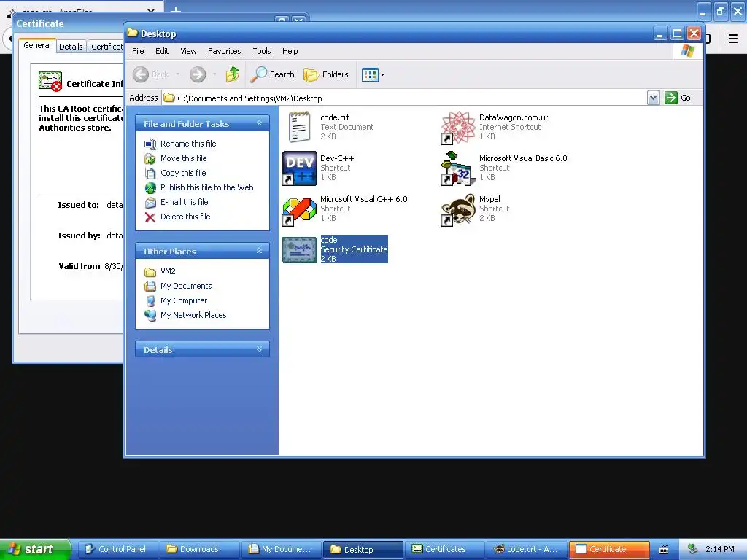The image size is (747, 560).
Task: Select General tab in Certificate window
Action: [37, 45]
